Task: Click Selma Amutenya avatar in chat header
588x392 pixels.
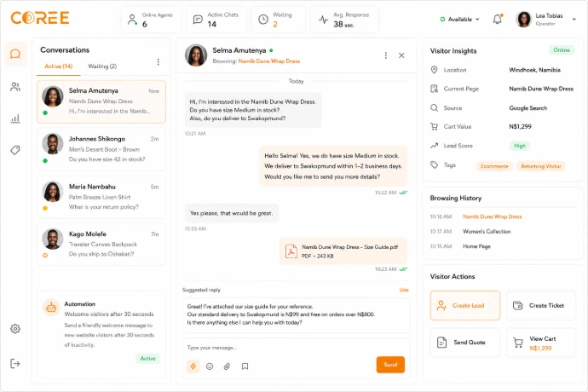Action: click(196, 55)
